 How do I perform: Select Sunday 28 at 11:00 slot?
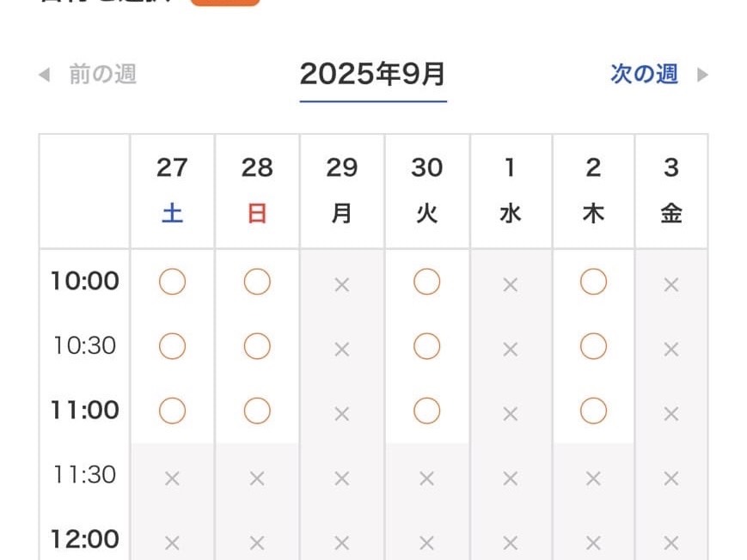click(x=257, y=411)
